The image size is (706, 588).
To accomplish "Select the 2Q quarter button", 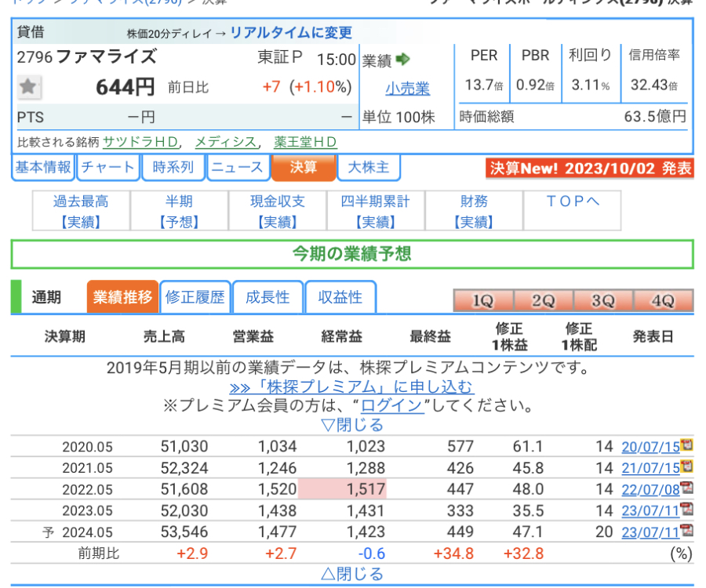I will 543,300.
